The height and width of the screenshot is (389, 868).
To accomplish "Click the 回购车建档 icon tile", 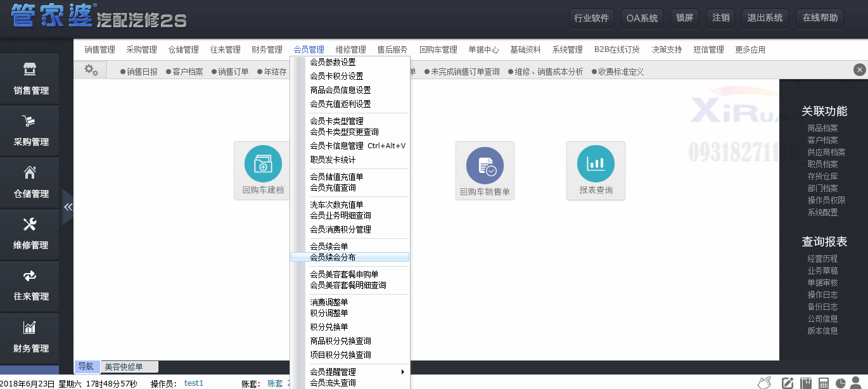I will point(263,170).
